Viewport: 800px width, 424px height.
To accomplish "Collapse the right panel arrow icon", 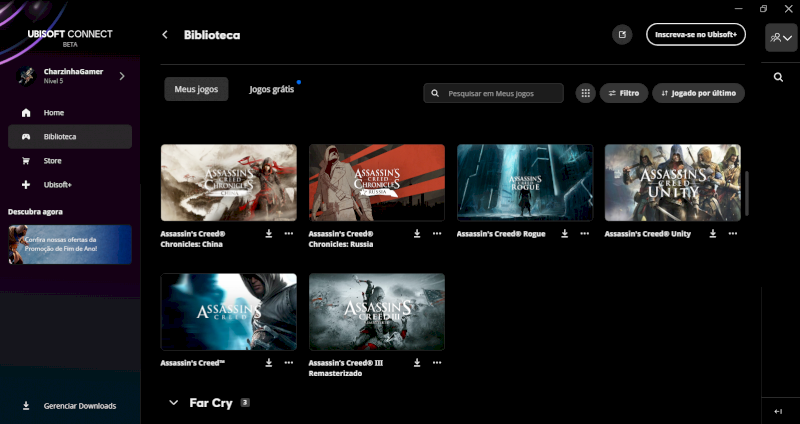I will click(x=779, y=411).
